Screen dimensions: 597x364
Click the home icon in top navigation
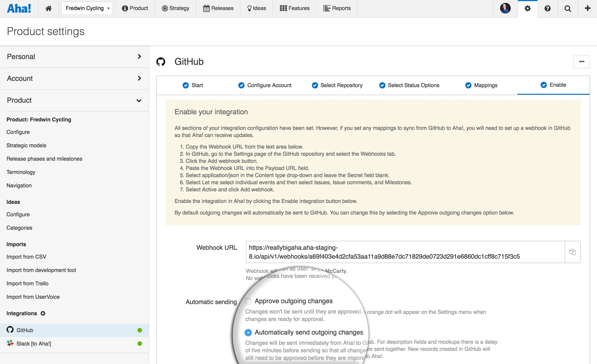[48, 8]
